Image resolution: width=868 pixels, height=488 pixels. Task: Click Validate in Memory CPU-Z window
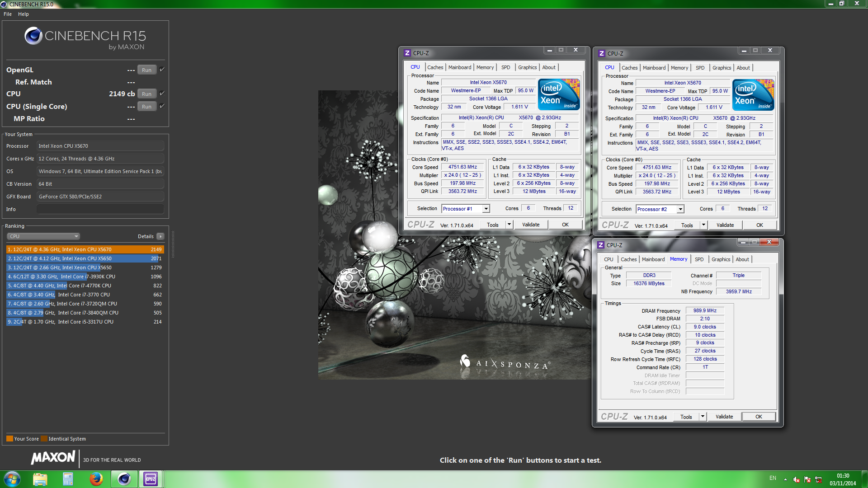(724, 417)
